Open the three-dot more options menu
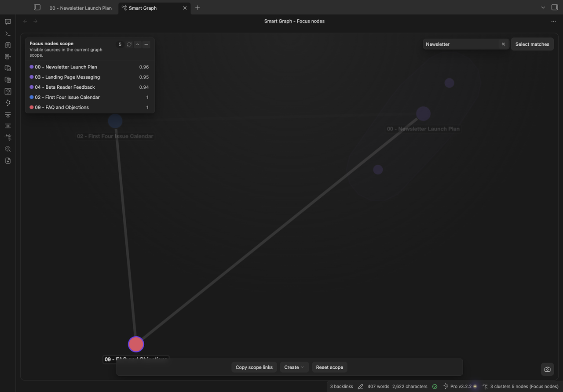The height and width of the screenshot is (392, 563). [553, 21]
